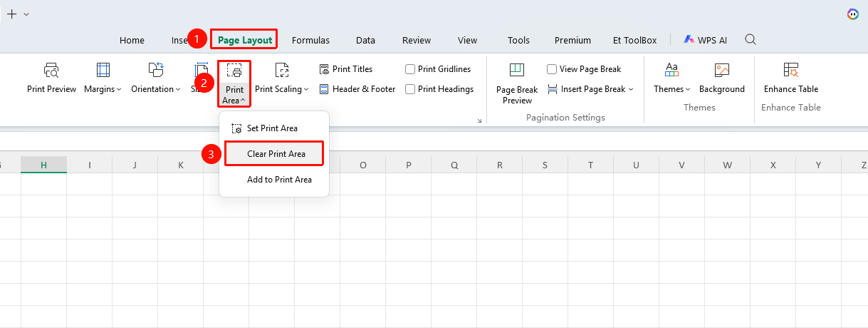This screenshot has width=868, height=328.
Task: Click the Print Titles button
Action: click(x=346, y=69)
